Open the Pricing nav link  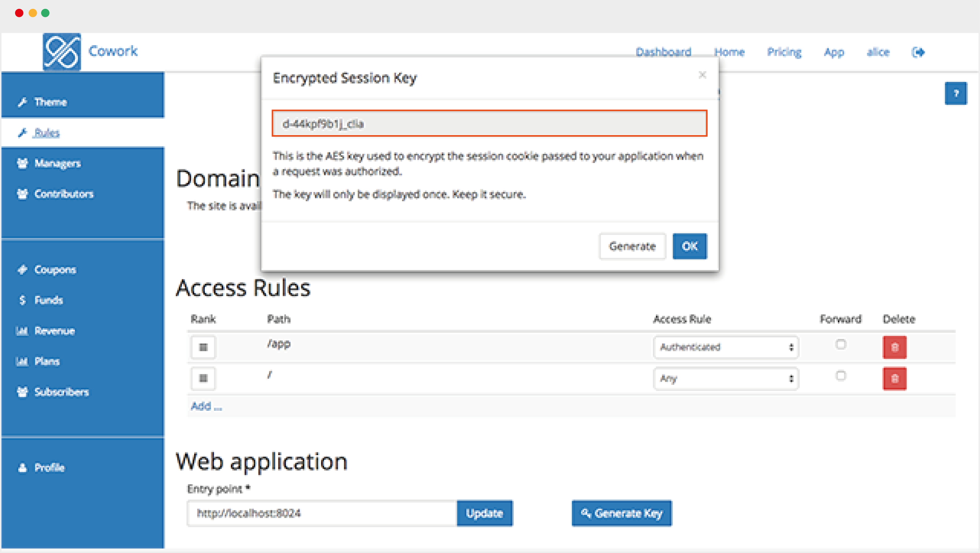784,52
